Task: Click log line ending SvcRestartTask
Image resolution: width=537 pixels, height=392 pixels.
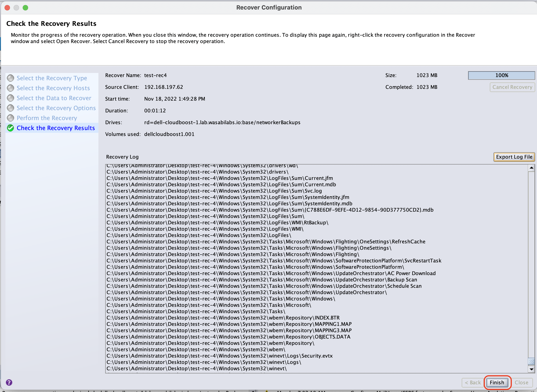Action: (x=274, y=261)
